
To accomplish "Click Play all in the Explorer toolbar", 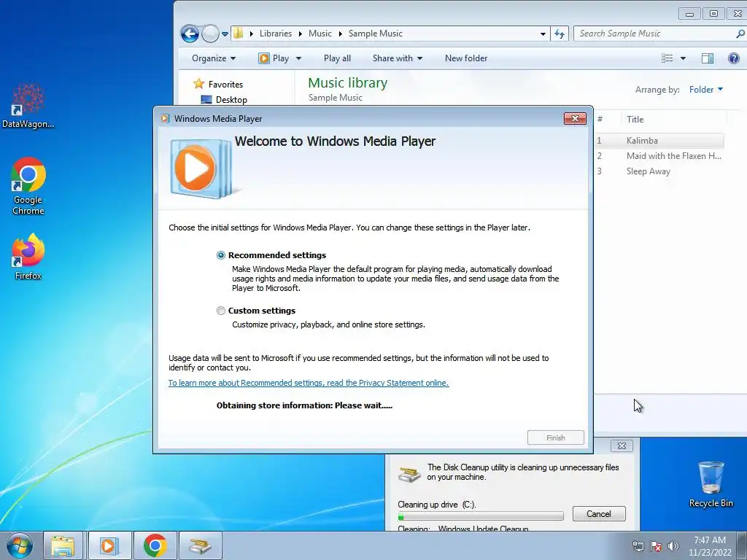I will point(337,58).
